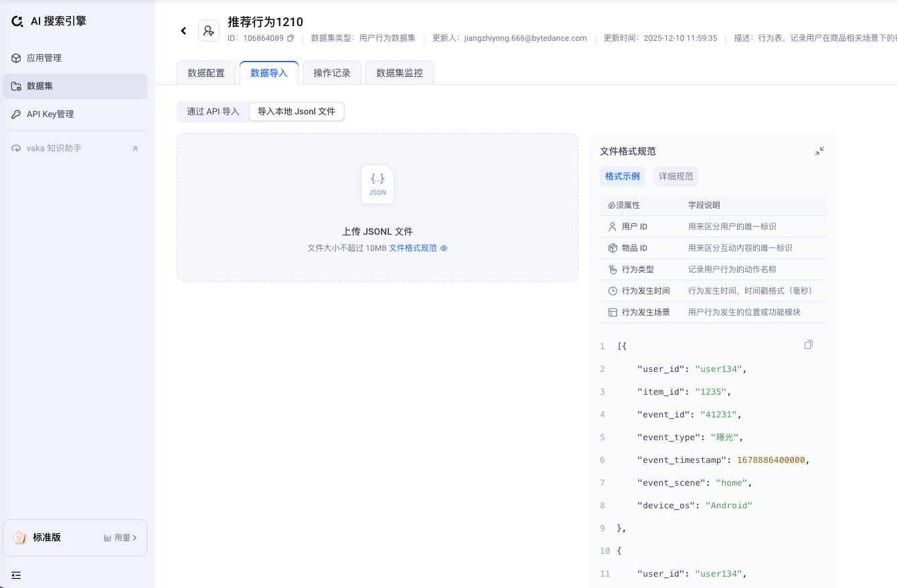Click the eye icon next to 文件格式规范
The height and width of the screenshot is (588, 897).
[x=444, y=248]
